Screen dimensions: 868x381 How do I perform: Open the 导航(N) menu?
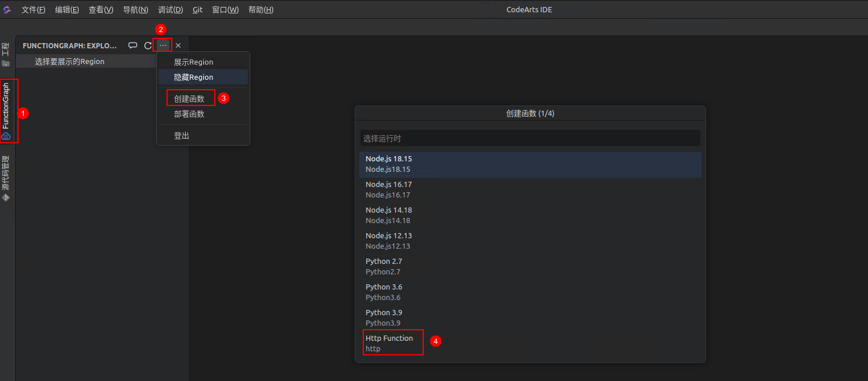tap(135, 10)
